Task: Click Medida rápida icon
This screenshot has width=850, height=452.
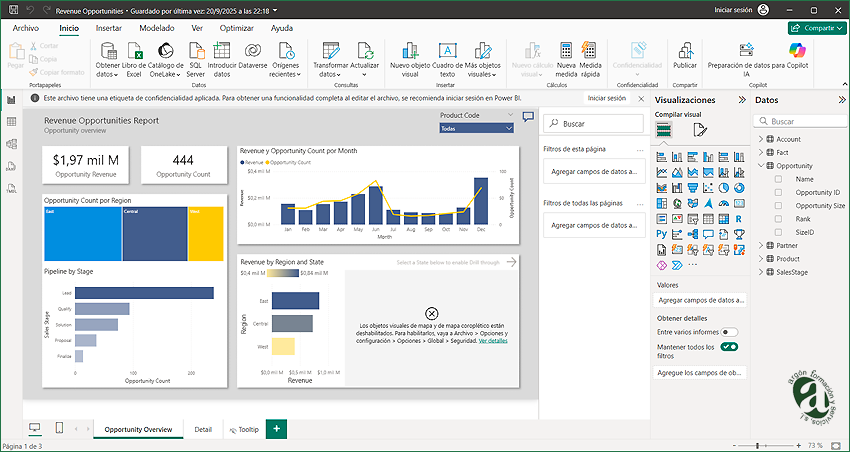Action: pyautogui.click(x=590, y=60)
